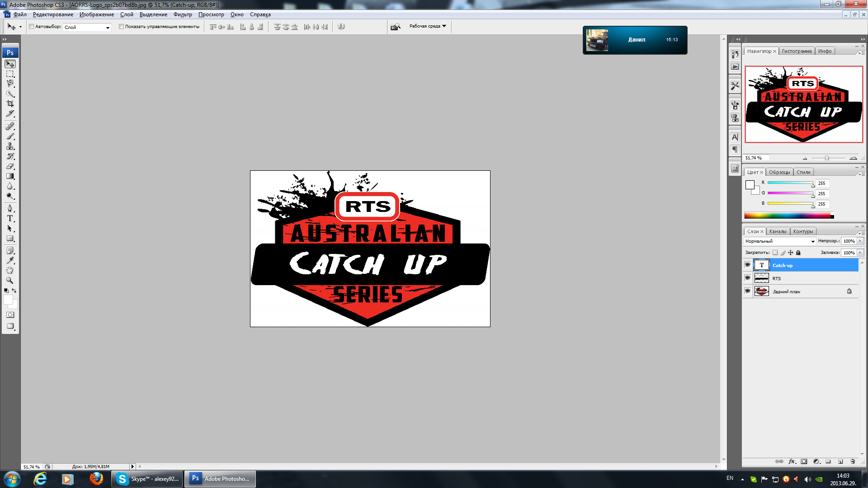Open the Paragraph panel icon in dock
Screen dimensions: 868x488
click(x=735, y=150)
